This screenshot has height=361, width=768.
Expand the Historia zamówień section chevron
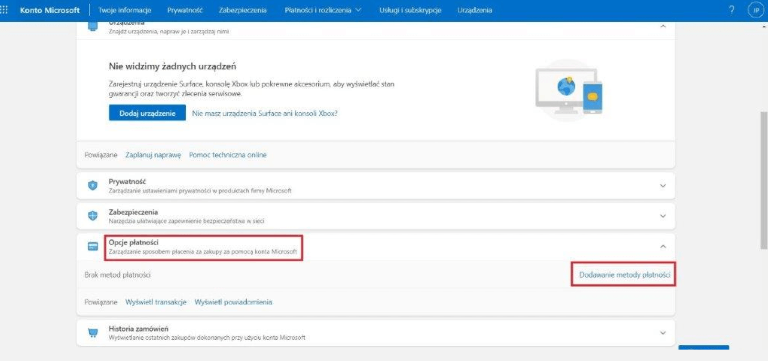663,333
